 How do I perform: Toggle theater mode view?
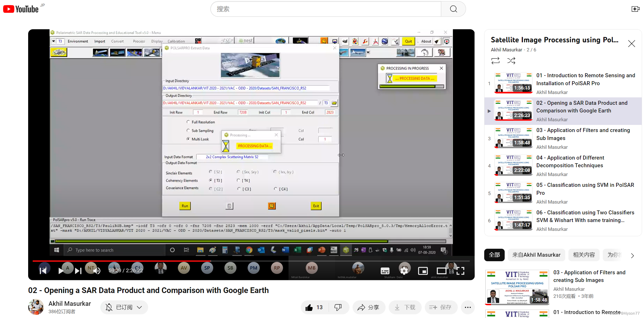point(441,271)
